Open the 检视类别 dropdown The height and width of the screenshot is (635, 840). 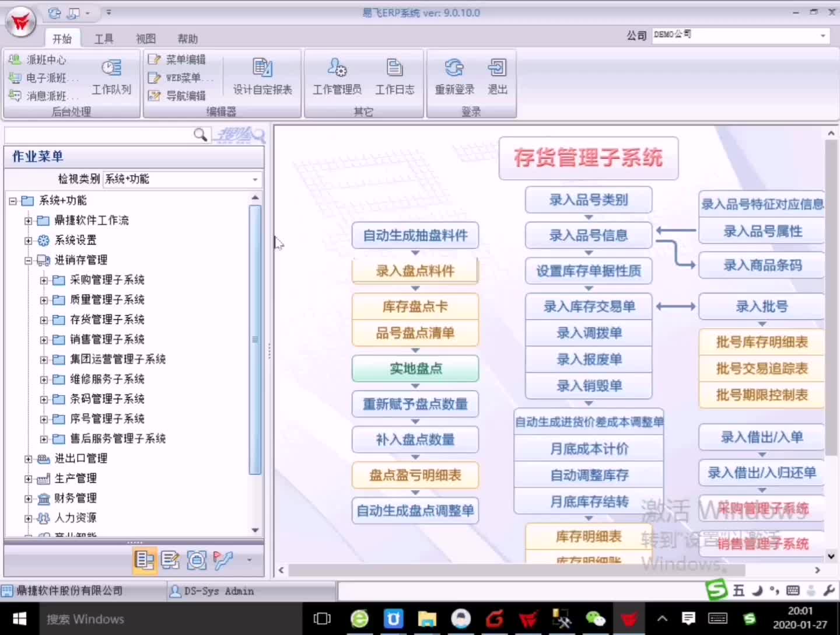click(x=255, y=179)
